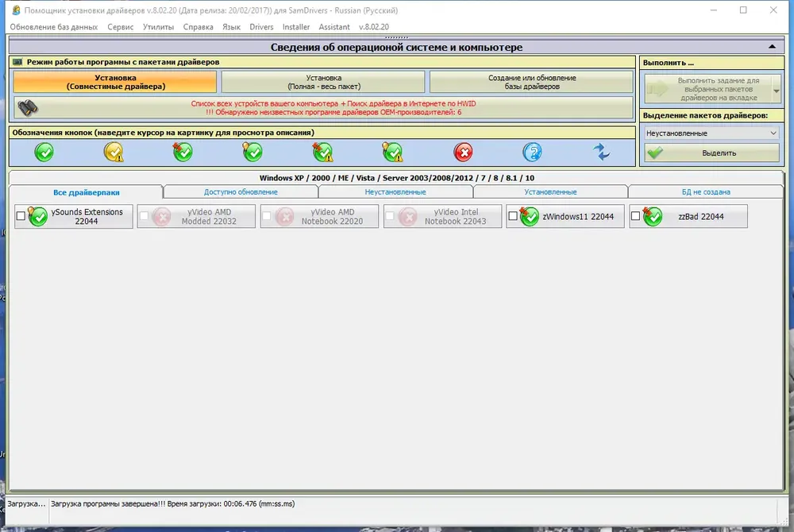794x532 pixels.
Task: Switch to the Доступно обновление tab
Action: coord(241,192)
